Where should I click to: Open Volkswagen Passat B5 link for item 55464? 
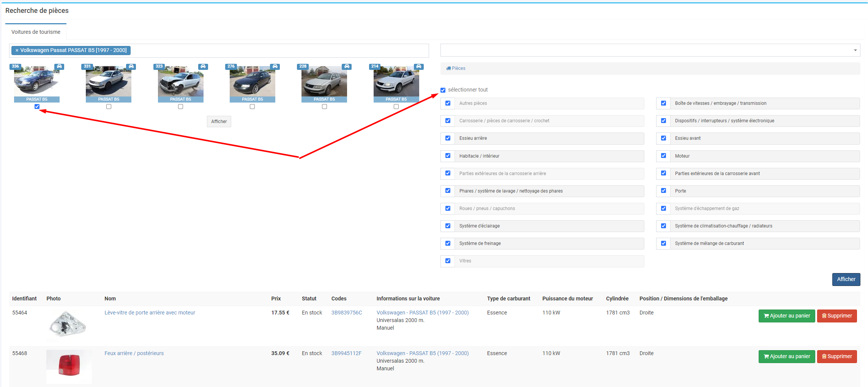423,313
